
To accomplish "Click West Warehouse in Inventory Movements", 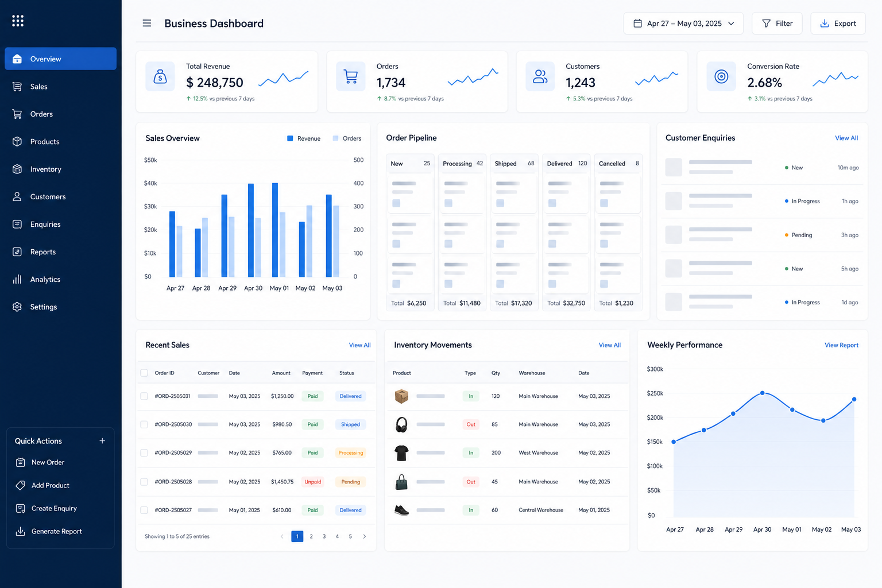I will coord(538,453).
